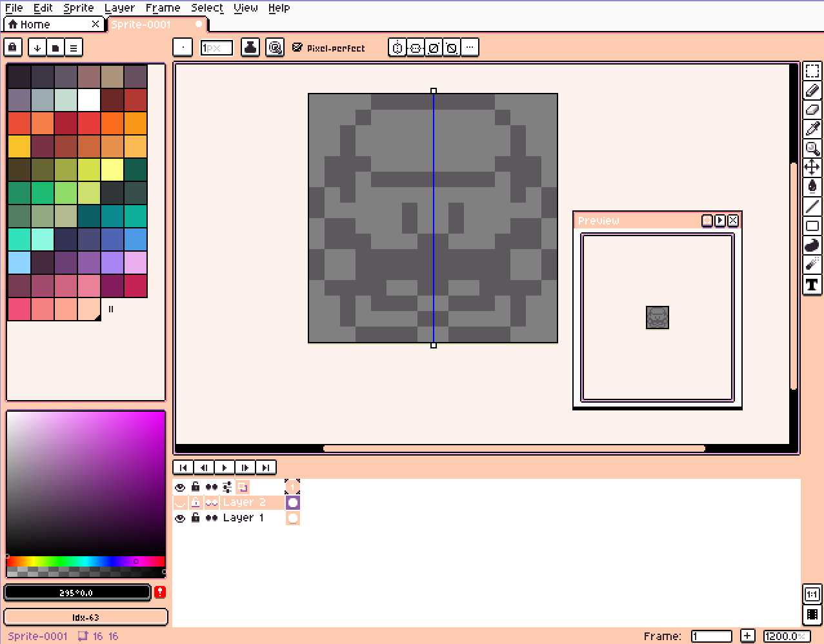
Task: Select the Text tool
Action: [x=812, y=285]
